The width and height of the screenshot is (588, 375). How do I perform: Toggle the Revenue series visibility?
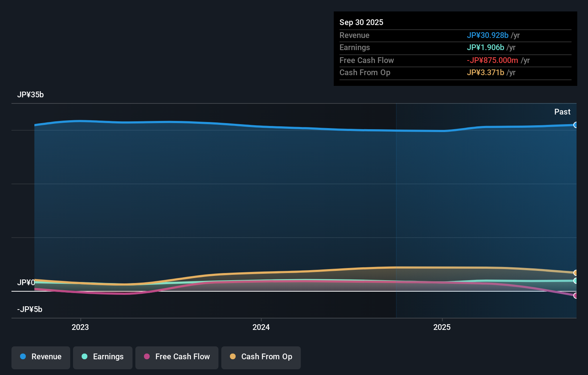[40, 357]
